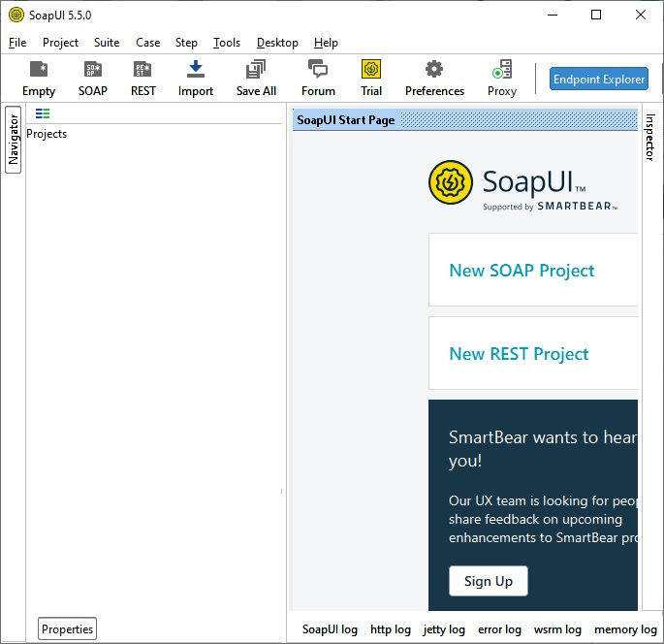Click the Proxy toolbar icon
664x644 pixels.
pyautogui.click(x=502, y=79)
